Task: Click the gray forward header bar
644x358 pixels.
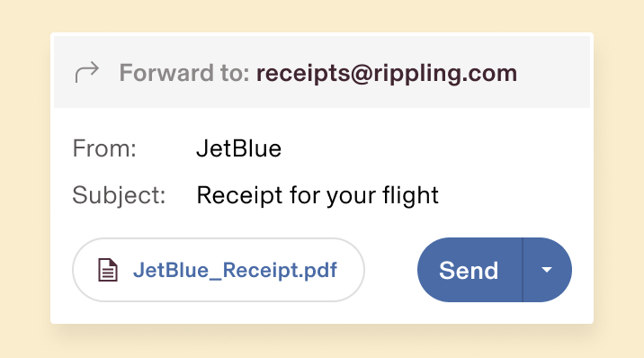Action: (x=322, y=72)
